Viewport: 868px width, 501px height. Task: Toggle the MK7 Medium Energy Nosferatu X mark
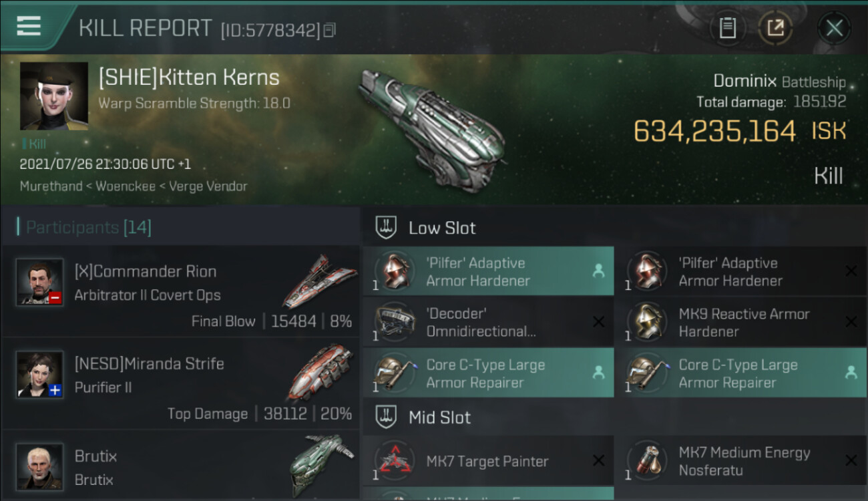851,461
